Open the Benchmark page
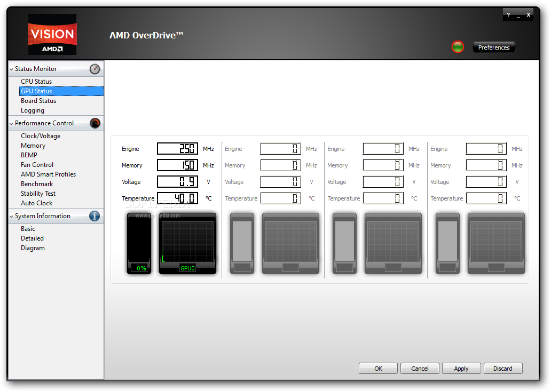 coord(37,184)
